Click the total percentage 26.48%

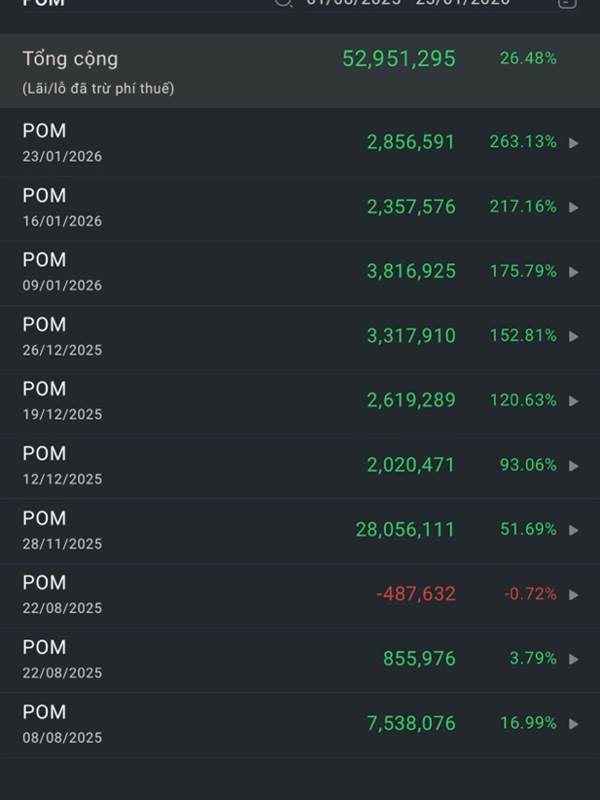pos(528,59)
